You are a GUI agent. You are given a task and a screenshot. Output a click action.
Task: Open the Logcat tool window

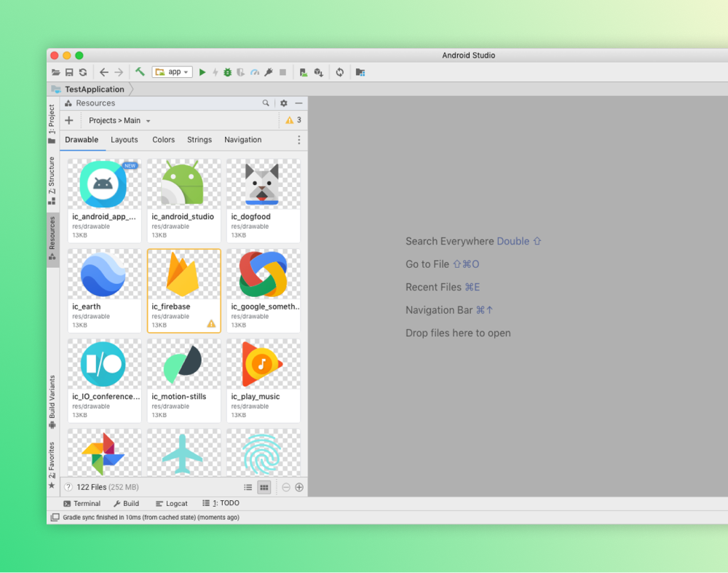click(172, 504)
